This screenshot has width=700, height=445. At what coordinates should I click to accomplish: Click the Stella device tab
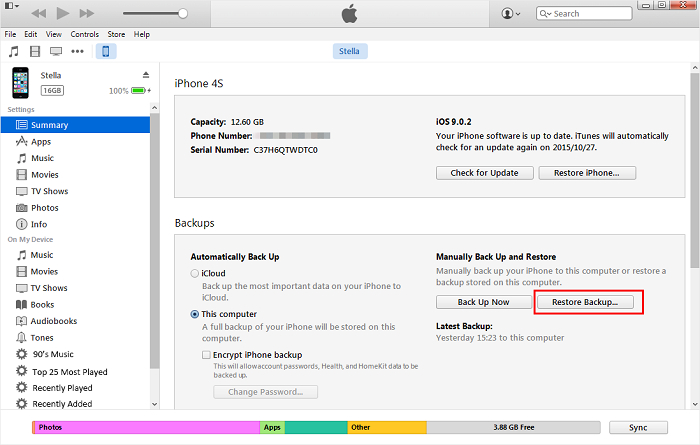click(350, 51)
